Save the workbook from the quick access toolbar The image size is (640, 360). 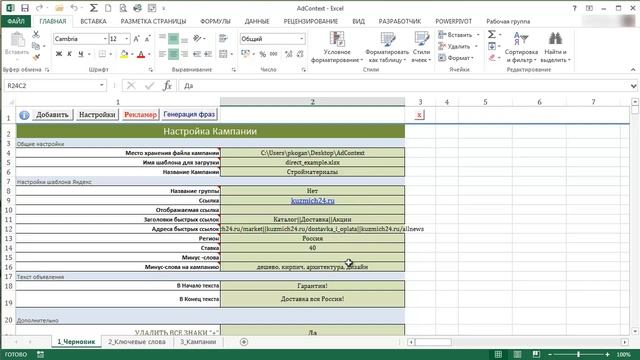[x=24, y=8]
